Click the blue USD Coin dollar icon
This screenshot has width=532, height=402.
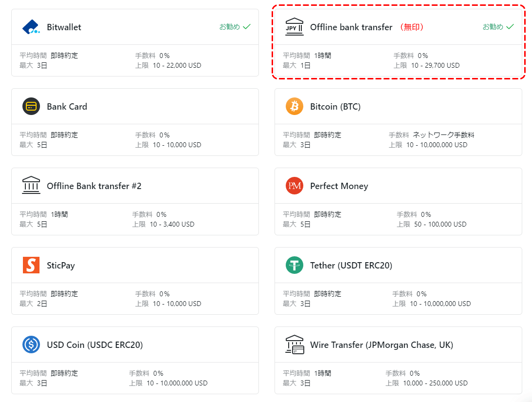(x=31, y=345)
